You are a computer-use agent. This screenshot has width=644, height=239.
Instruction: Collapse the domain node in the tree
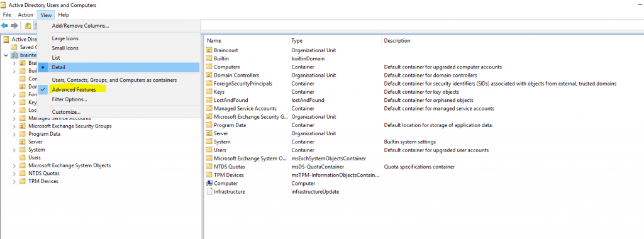(x=5, y=55)
